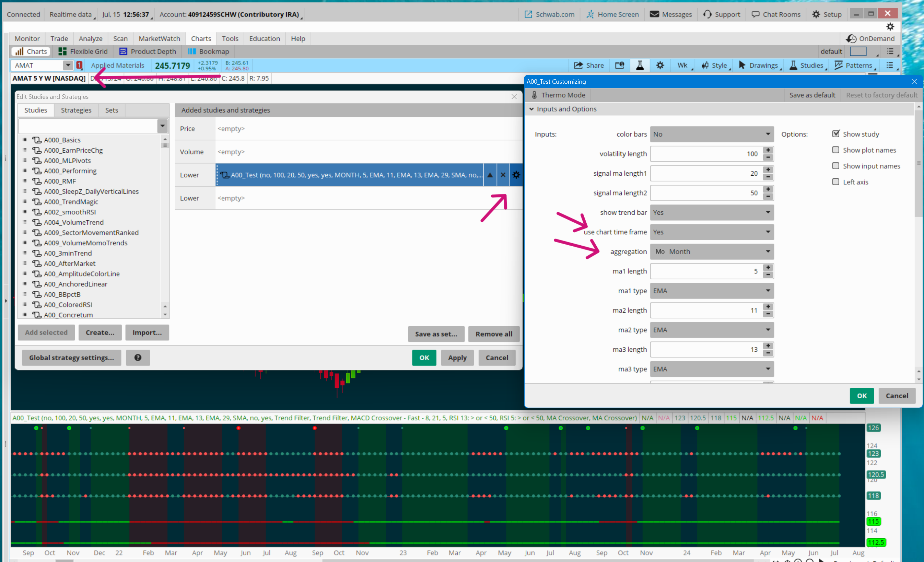Screen dimensions: 924x562
Task: Open ma3 type dropdown
Action: 711,369
